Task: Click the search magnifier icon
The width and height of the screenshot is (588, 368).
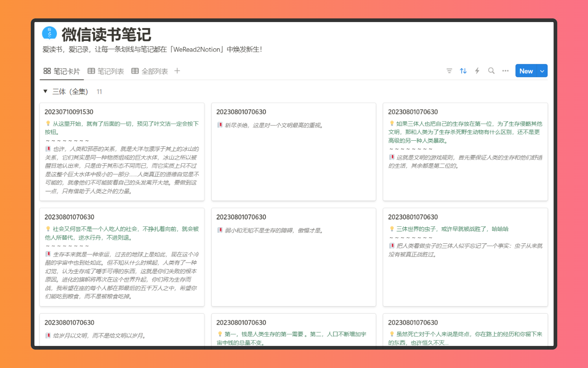Action: (x=491, y=71)
